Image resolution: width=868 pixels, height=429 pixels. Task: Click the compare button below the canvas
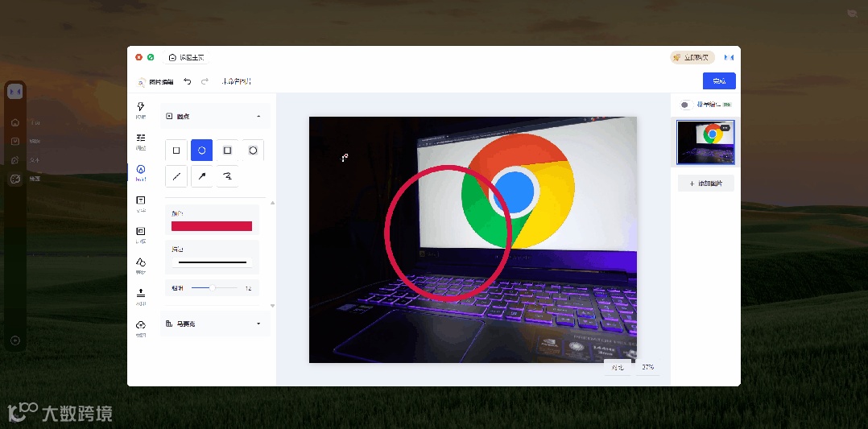618,367
